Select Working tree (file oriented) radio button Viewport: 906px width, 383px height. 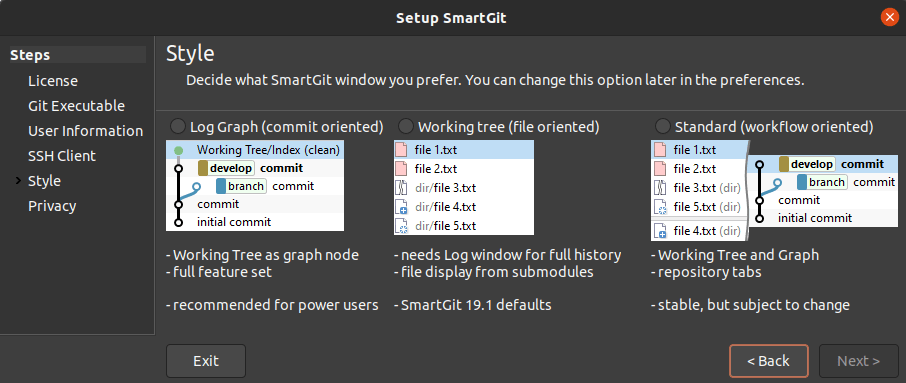click(x=406, y=126)
